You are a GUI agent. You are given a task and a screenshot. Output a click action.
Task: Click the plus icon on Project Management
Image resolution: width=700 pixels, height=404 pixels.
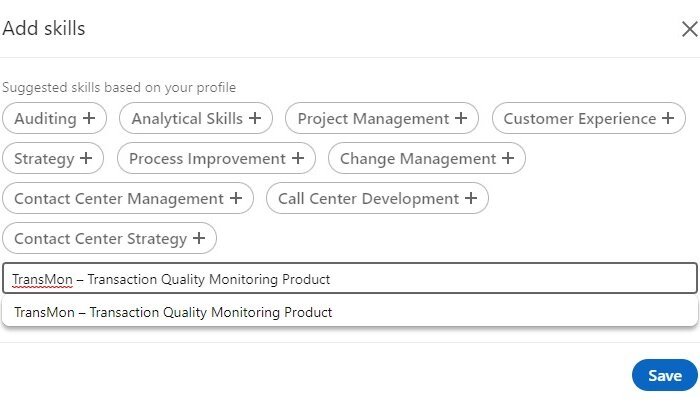(461, 118)
